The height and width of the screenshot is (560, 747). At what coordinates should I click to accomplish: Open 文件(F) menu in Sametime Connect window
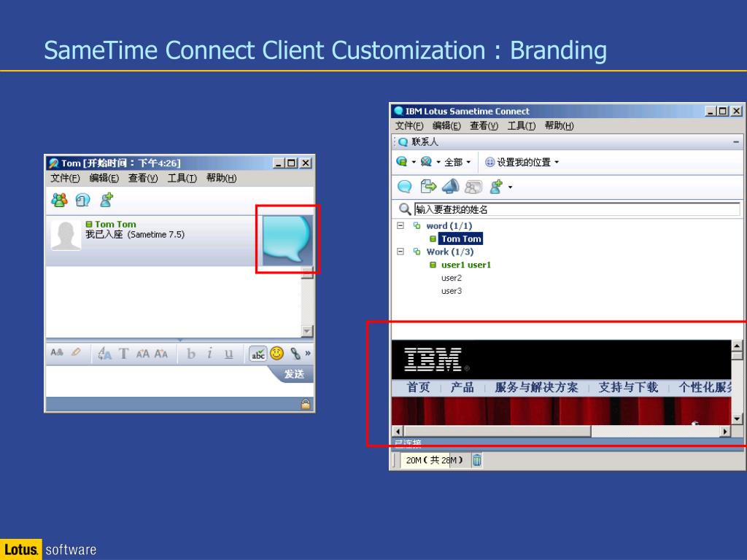point(409,125)
